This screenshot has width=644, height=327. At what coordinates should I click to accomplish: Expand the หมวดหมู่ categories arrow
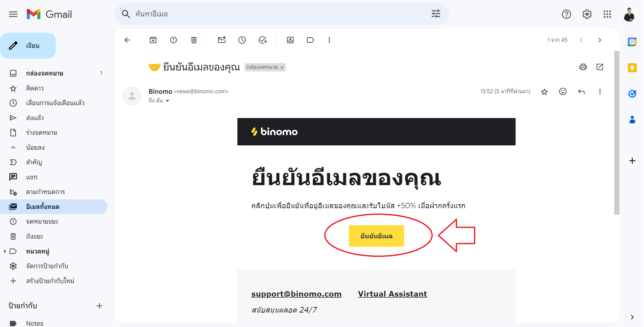5,251
